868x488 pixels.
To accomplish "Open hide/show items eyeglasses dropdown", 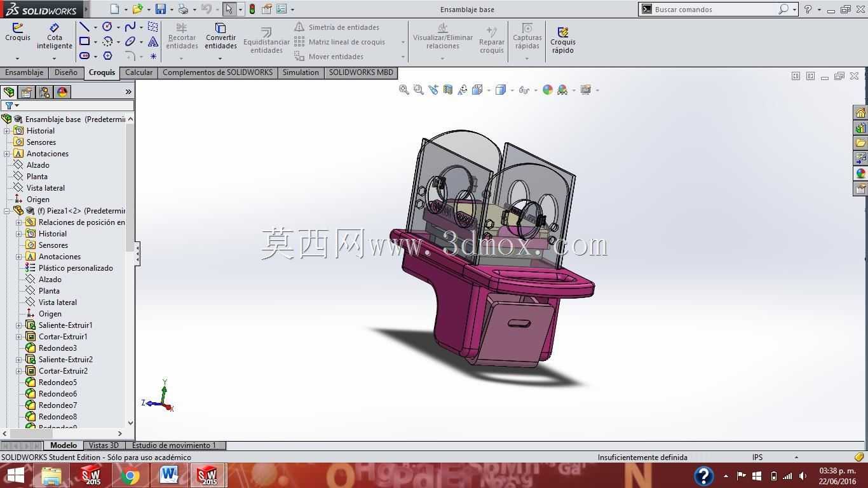I will click(535, 90).
